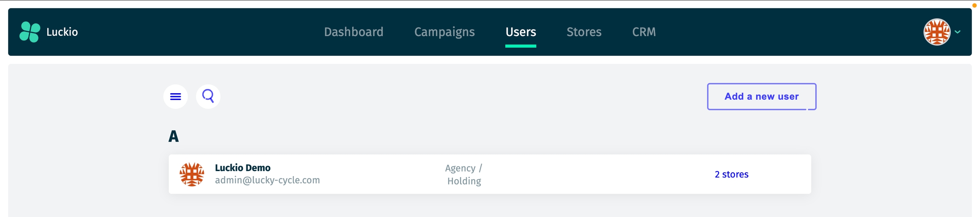
Task: Switch to the Campaigns tab
Action: click(444, 32)
